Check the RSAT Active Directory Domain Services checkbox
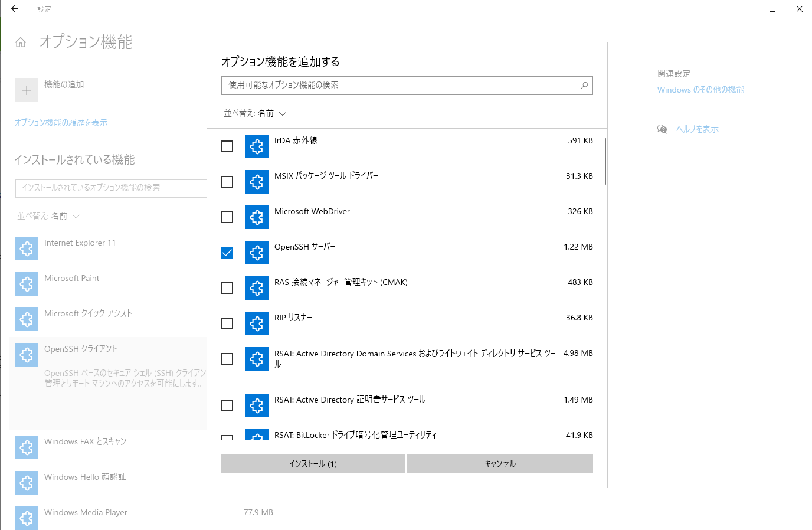Viewport: 812px width, 530px height. click(227, 359)
